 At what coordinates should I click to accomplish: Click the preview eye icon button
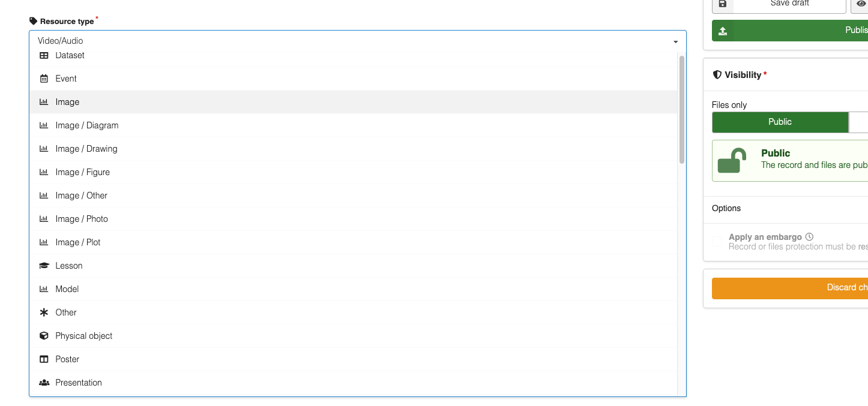[x=861, y=4]
